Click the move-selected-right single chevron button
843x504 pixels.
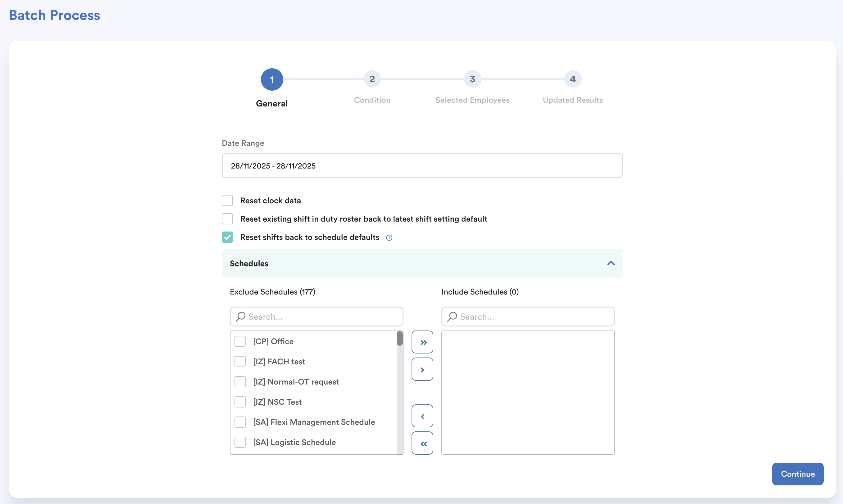(x=422, y=369)
